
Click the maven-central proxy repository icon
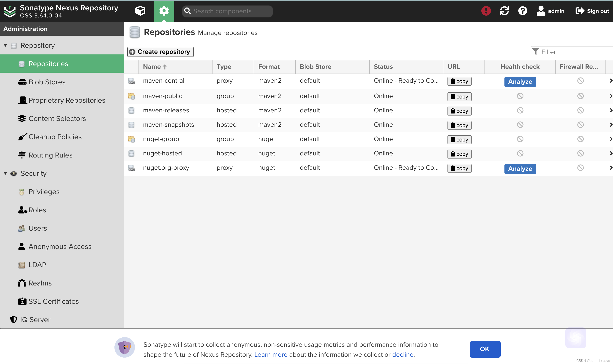131,81
